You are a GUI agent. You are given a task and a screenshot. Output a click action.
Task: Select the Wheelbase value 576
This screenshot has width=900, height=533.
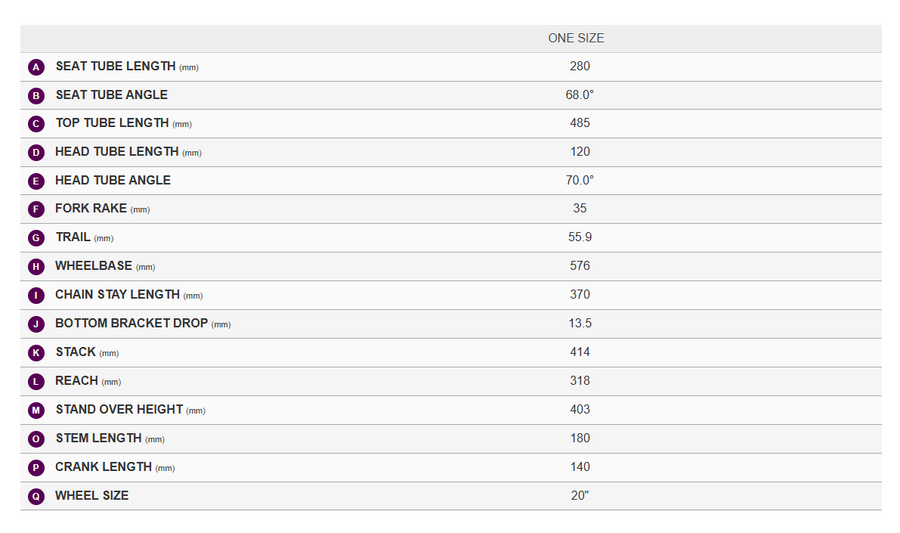tap(580, 266)
